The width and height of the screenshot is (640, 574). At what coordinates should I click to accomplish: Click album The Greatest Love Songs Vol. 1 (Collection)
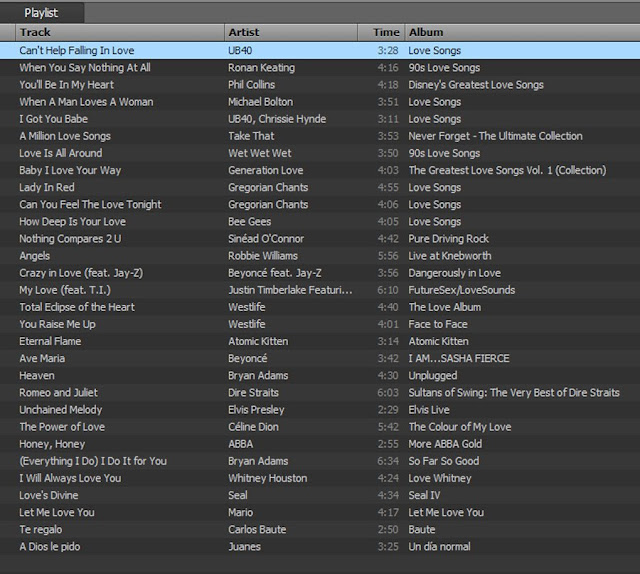pyautogui.click(x=508, y=170)
